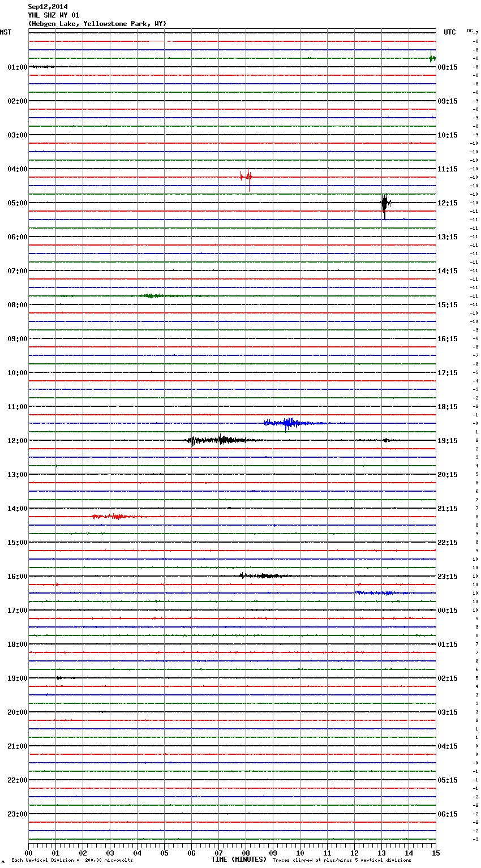Image resolution: width=481 pixels, height=868 pixels.
Task: Click the 14:00 MST time label
Action: pos(18,509)
